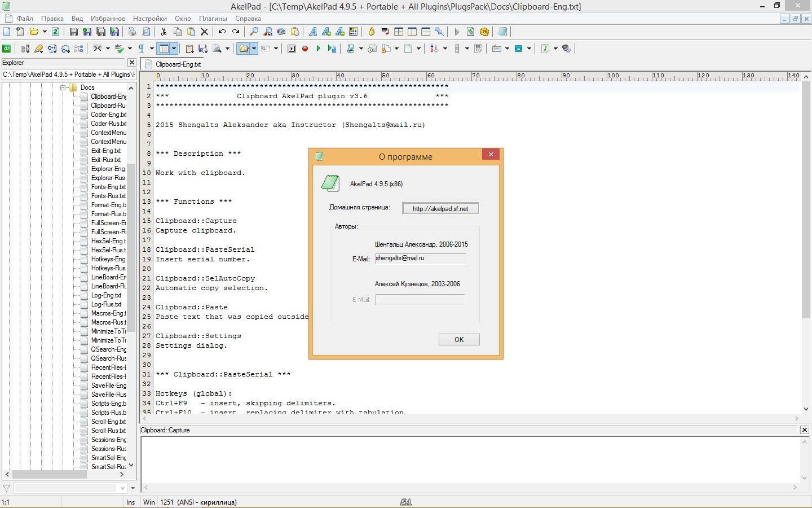Screen dimensions: 812x508
Task: Select Coder-Eng.txt in the Explorer tree
Action: coord(108,115)
